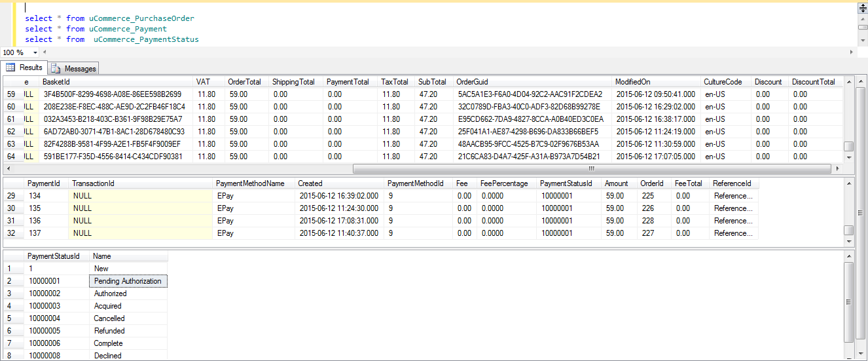
Task: Select the Amount column header
Action: tap(619, 183)
